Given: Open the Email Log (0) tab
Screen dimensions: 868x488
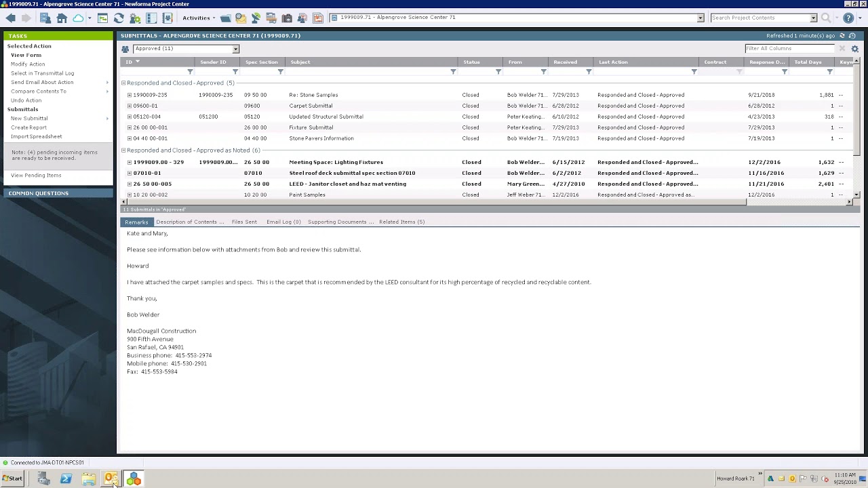Looking at the screenshot, I should 283,222.
